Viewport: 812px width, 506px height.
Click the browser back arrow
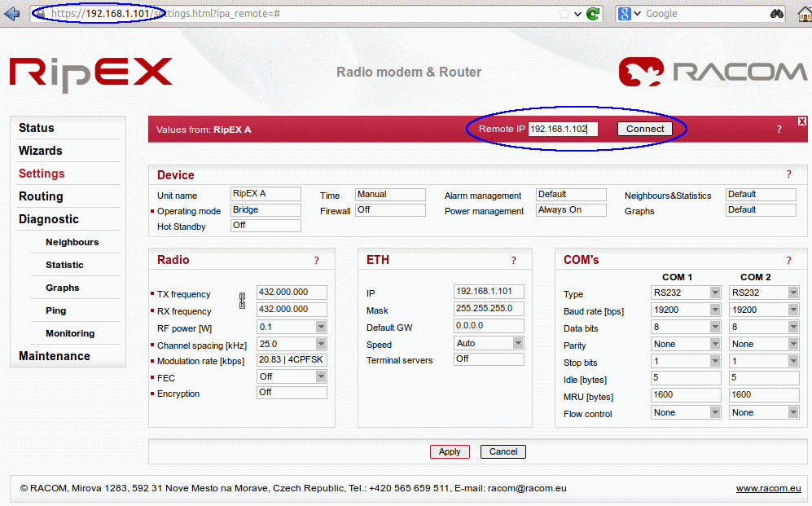(x=11, y=14)
